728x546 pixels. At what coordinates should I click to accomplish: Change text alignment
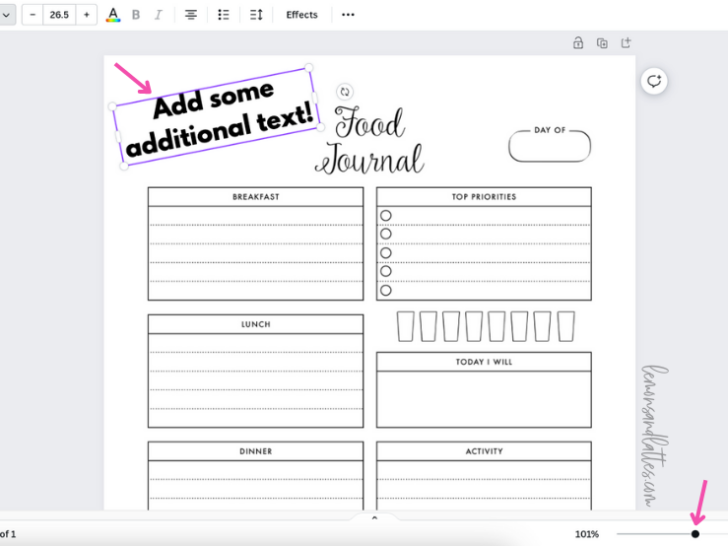[x=191, y=15]
